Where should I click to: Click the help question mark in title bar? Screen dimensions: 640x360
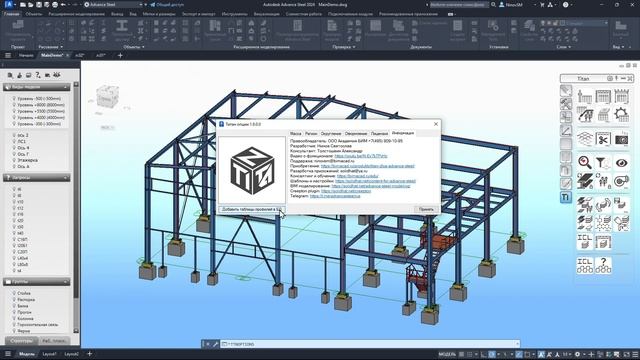(565, 4)
